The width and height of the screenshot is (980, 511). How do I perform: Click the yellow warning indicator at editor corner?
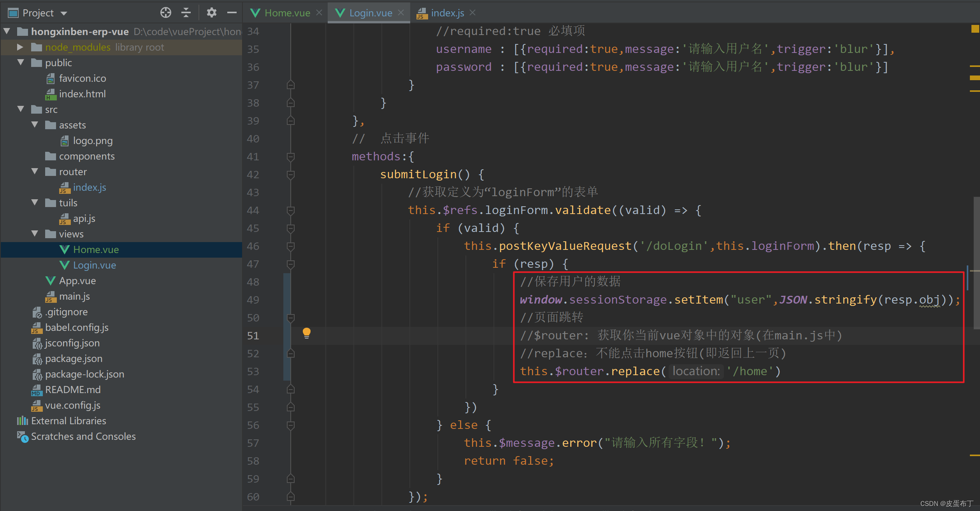pos(975,29)
